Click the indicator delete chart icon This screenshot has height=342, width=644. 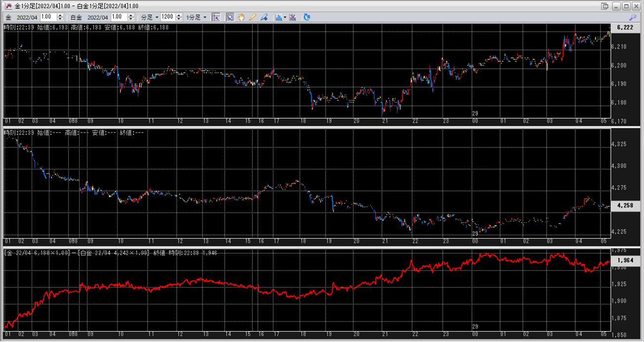293,17
